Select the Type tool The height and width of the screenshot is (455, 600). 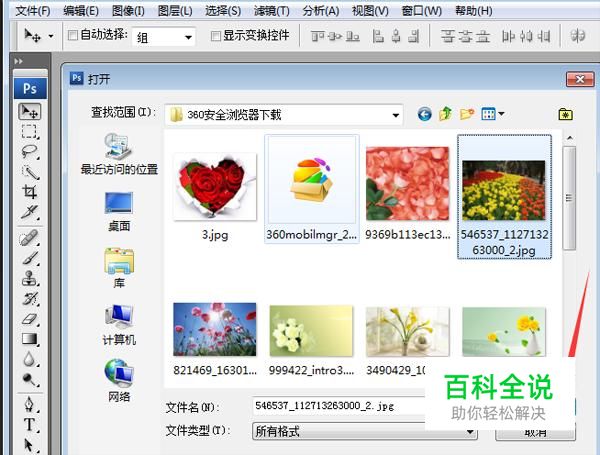[x=29, y=424]
